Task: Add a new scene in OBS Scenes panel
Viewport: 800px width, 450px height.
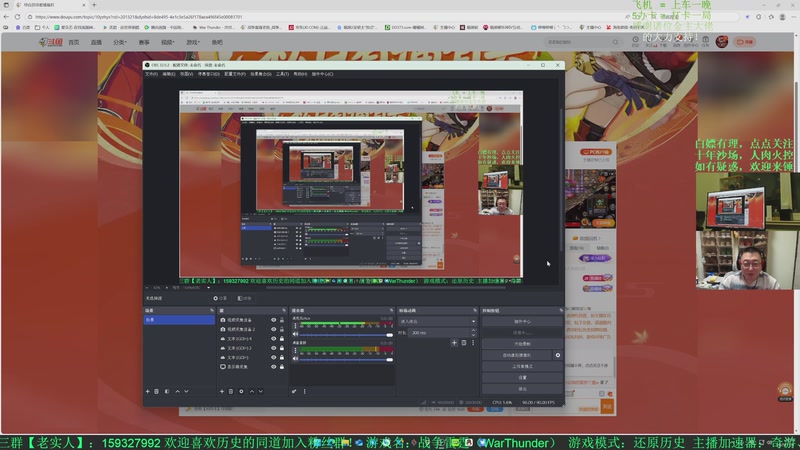Action: 147,391
